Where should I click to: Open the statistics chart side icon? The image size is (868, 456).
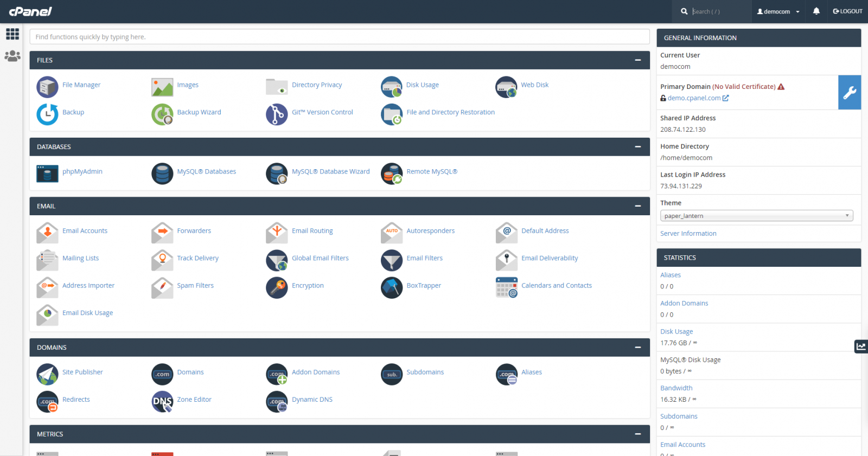(x=861, y=346)
